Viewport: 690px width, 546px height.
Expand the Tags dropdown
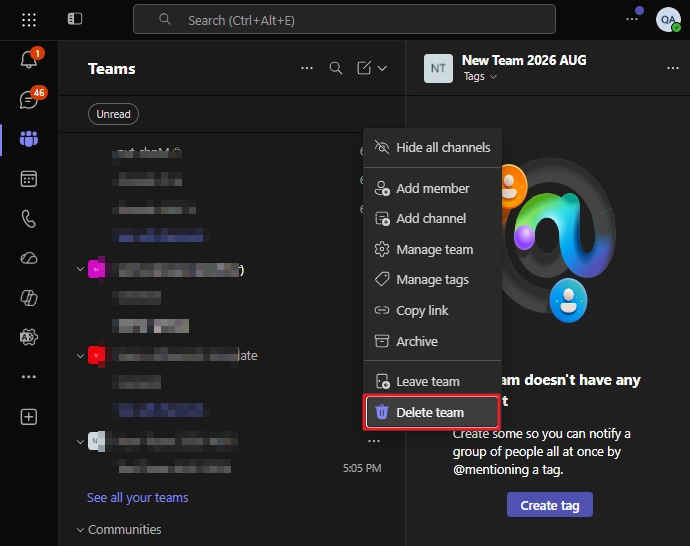point(480,77)
